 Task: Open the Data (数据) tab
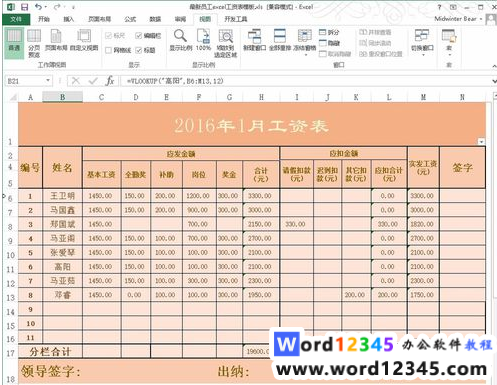tap(155, 19)
